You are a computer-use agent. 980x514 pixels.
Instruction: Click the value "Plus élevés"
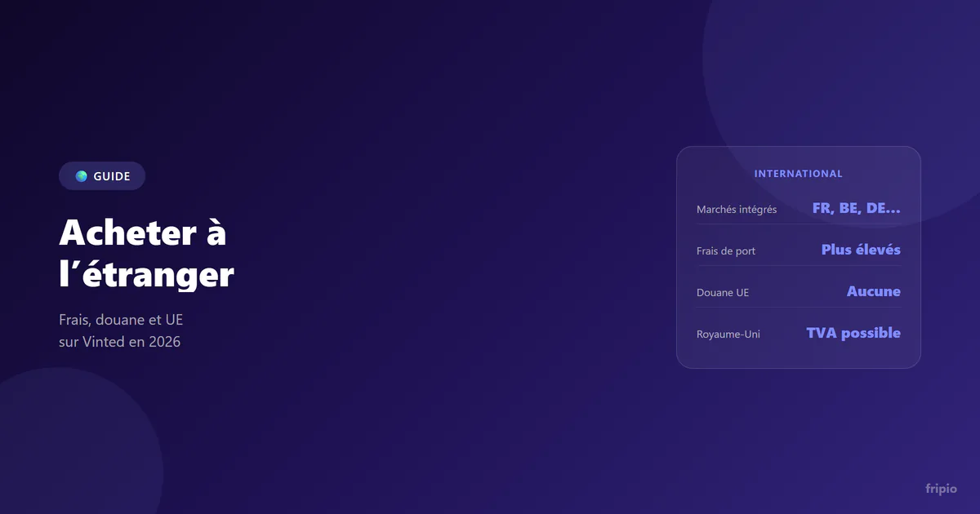(x=861, y=250)
